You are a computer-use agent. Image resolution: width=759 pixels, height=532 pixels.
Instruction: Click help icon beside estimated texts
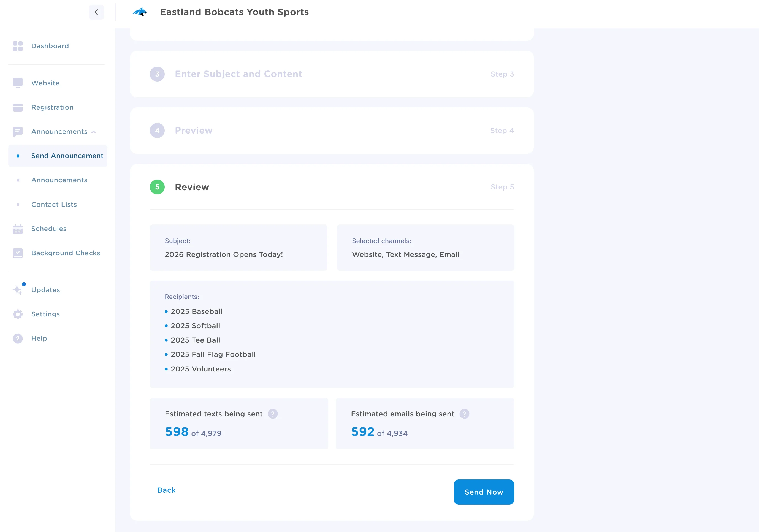[273, 414]
